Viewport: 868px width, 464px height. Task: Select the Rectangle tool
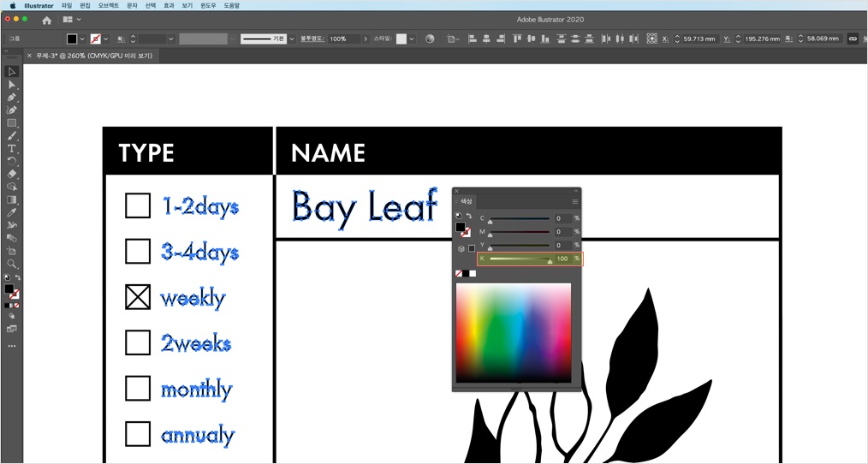click(x=11, y=123)
